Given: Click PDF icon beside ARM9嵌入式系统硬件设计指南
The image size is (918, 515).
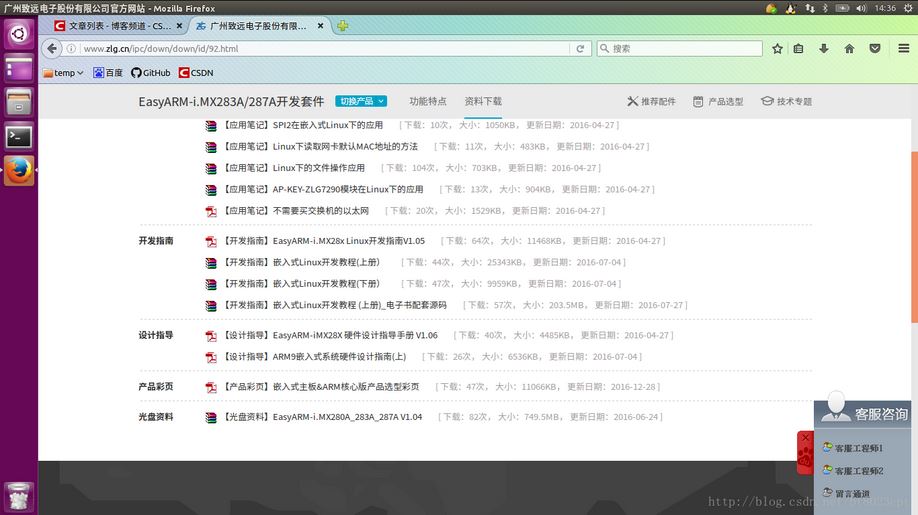Looking at the screenshot, I should (x=211, y=357).
